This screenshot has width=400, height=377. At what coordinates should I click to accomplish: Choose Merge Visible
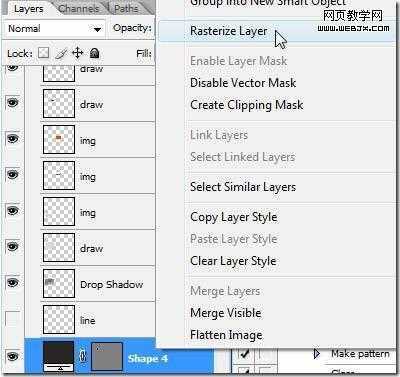pyautogui.click(x=226, y=313)
